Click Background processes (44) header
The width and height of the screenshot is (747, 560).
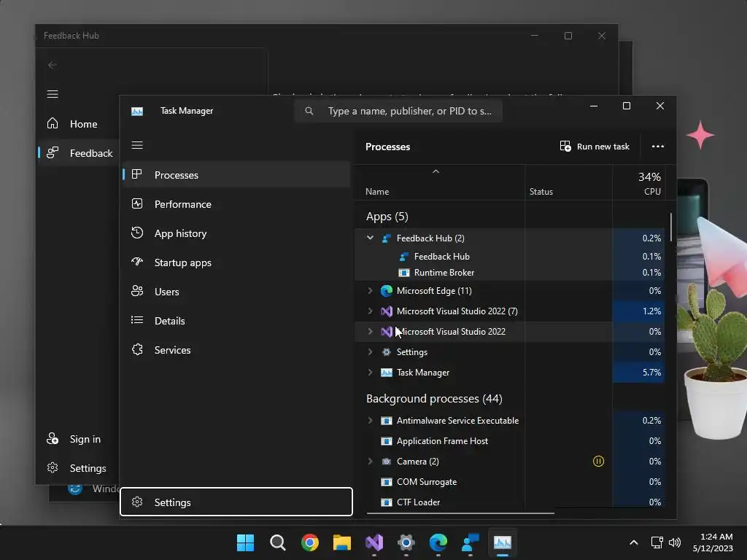[x=434, y=399]
